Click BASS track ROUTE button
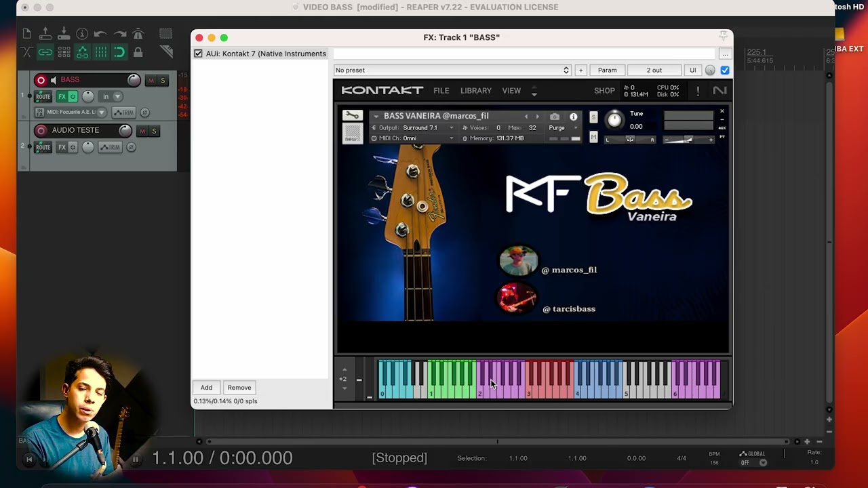This screenshot has height=488, width=868. [43, 96]
